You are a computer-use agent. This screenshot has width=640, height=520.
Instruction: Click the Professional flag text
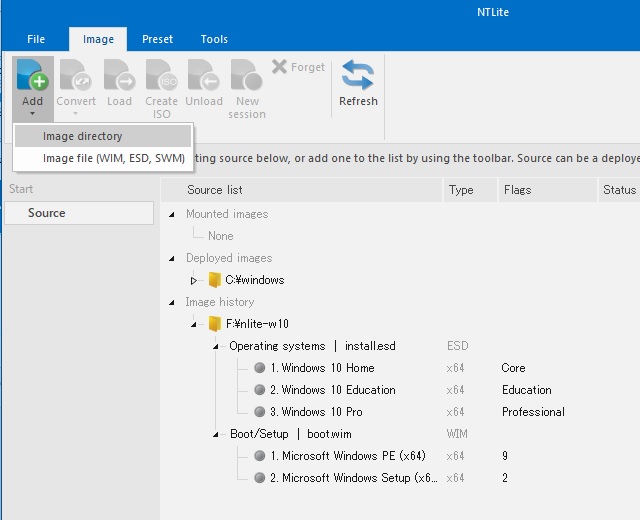click(533, 412)
